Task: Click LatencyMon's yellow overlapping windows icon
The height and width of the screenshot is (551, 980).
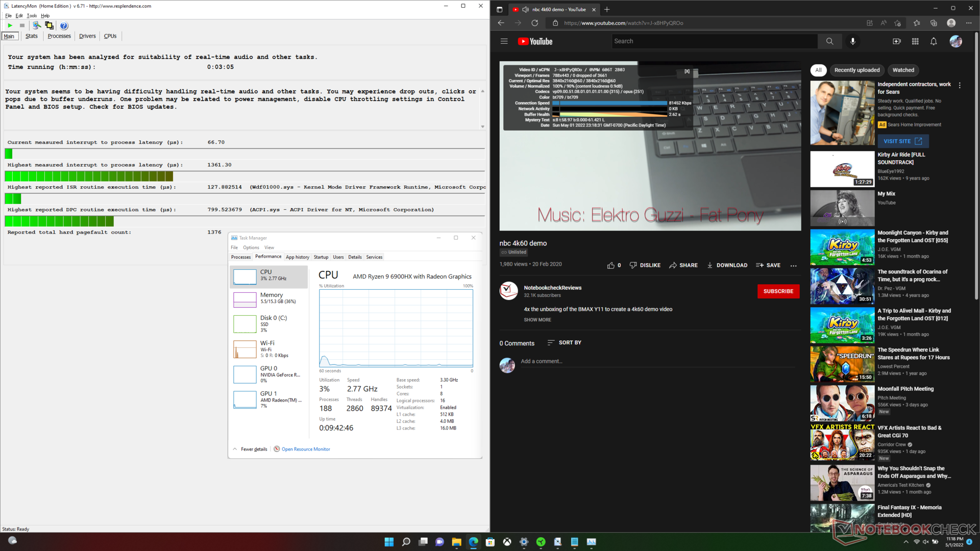Action: (x=49, y=26)
